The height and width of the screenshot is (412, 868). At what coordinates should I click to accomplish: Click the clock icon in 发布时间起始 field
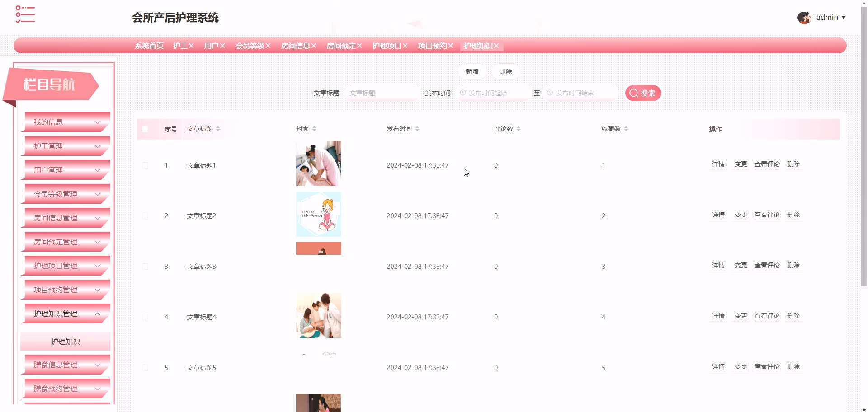[x=462, y=93]
